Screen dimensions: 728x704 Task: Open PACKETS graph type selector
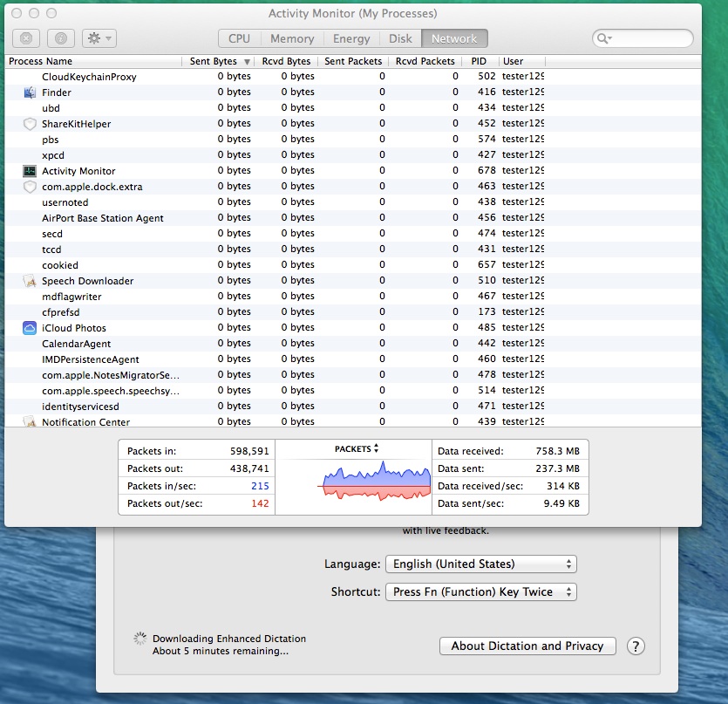tap(357, 449)
